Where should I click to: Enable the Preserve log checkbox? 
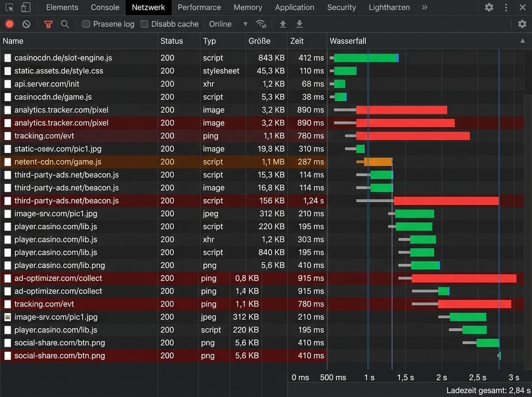pyautogui.click(x=86, y=24)
